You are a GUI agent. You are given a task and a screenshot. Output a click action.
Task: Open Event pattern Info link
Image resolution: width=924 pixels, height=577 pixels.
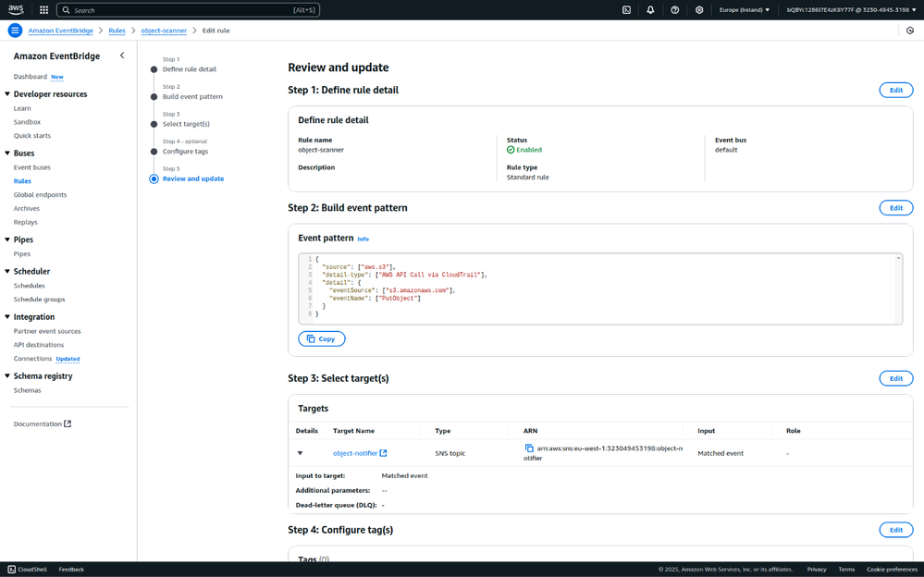[363, 239]
